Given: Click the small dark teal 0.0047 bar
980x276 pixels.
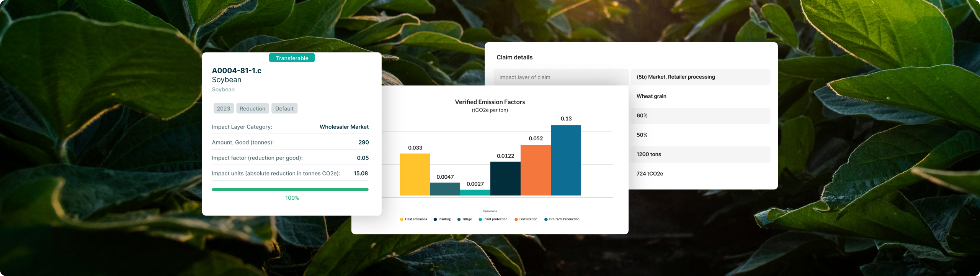Looking at the screenshot, I should click(445, 189).
